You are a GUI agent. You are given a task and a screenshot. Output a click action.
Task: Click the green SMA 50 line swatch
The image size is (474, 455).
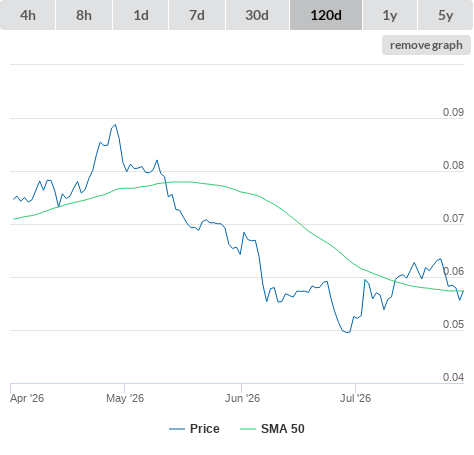point(248,429)
